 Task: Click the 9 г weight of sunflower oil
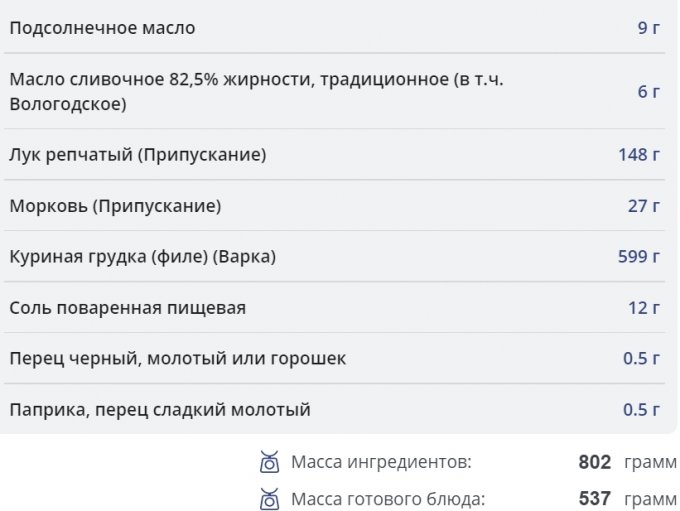[x=648, y=28]
